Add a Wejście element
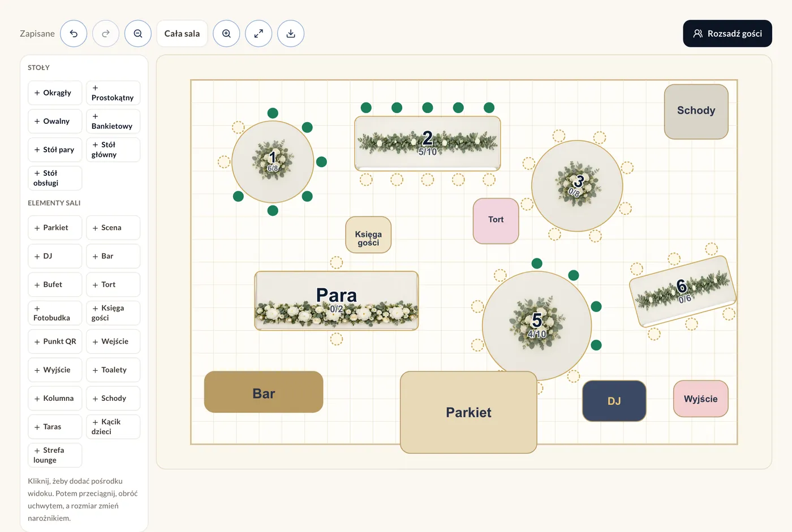 (113, 341)
